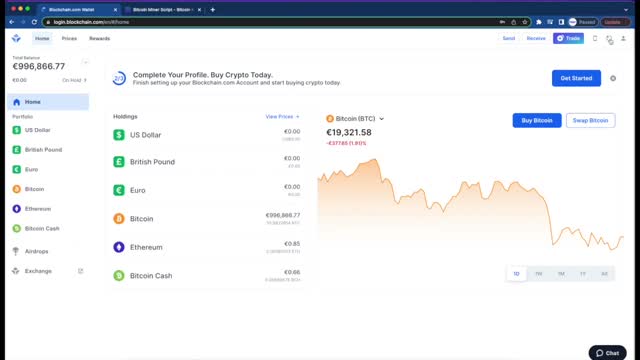Select the 1D chart range
Image resolution: width=640 pixels, height=360 pixels.
coord(516,274)
